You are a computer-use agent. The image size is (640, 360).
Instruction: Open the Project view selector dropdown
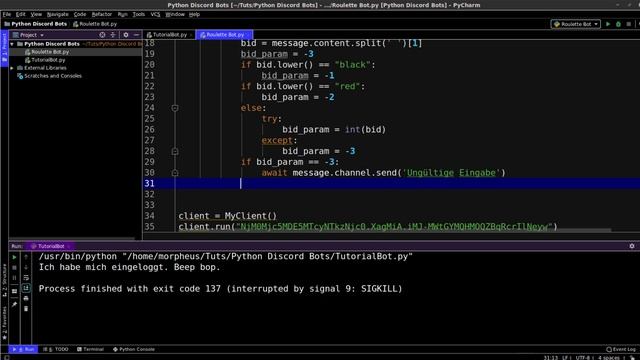pos(28,35)
